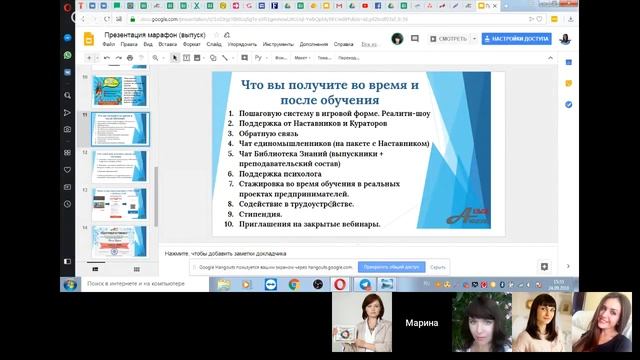Screen dimensions: 640x360
Task: Click the Переход transition button
Action: point(349,58)
